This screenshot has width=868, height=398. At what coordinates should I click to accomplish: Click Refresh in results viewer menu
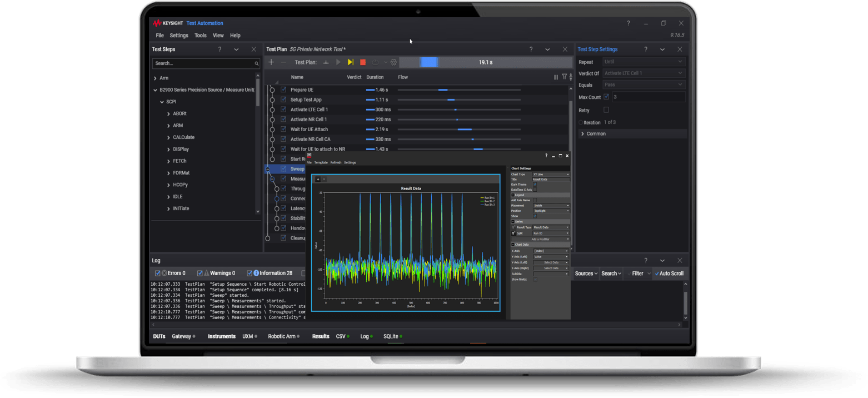coord(336,162)
